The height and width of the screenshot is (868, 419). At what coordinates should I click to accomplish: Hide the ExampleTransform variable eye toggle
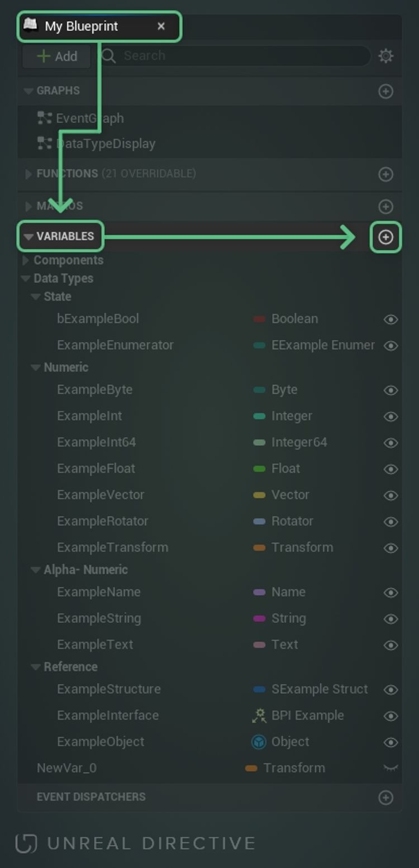[391, 548]
